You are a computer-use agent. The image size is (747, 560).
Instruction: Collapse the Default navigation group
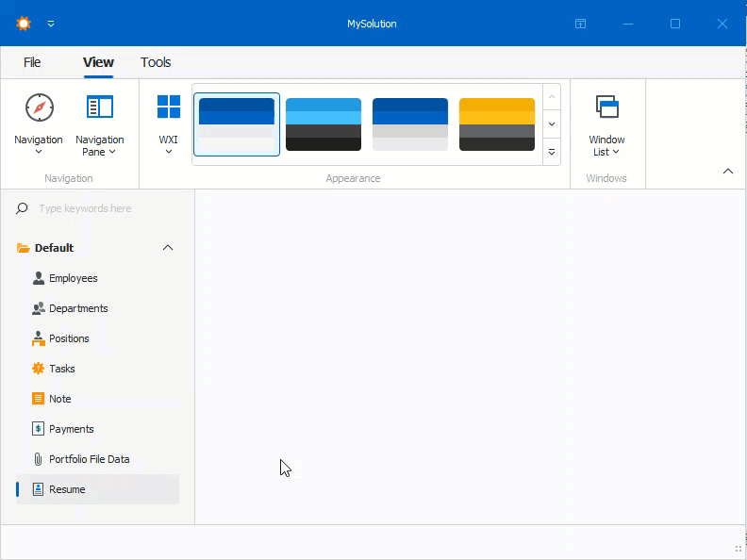168,248
